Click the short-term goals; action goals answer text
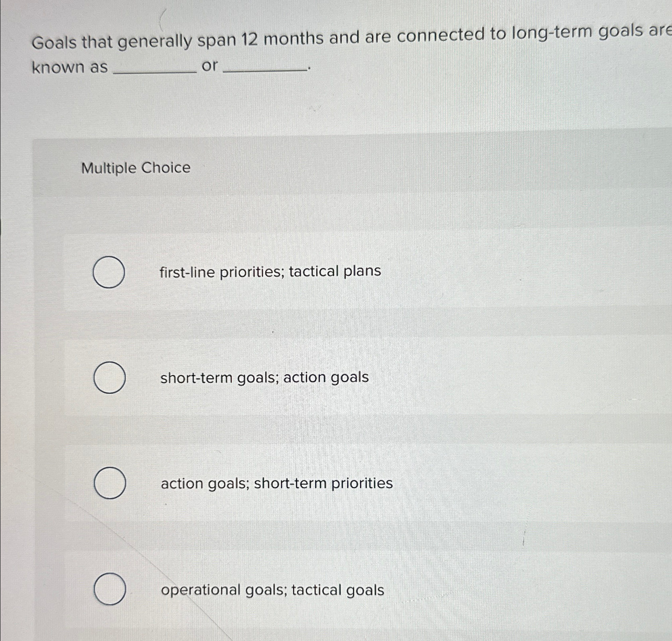Screen dimensions: 672x641 tap(264, 377)
